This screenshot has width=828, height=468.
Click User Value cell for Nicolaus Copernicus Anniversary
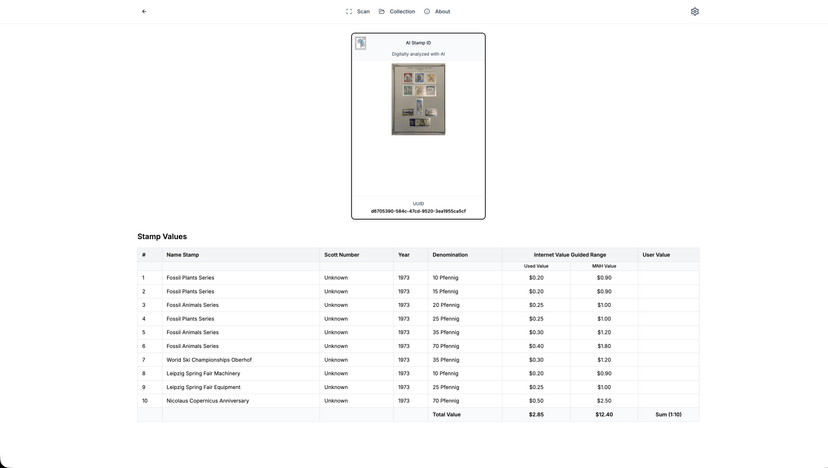(668, 401)
